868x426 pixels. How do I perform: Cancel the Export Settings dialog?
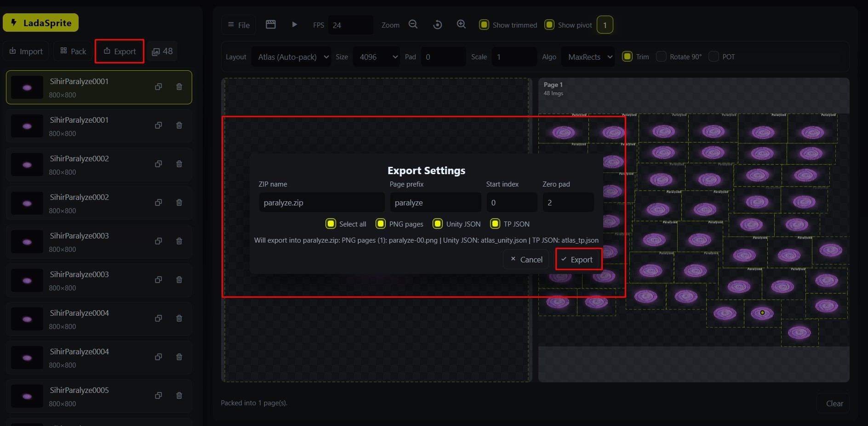[525, 259]
